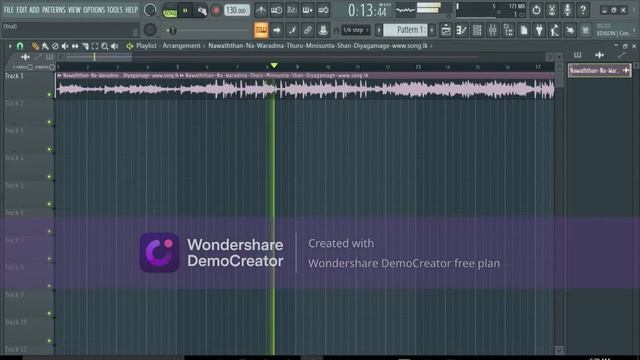Open the TOOLS menu
This screenshot has height=360, width=640.
[115, 10]
